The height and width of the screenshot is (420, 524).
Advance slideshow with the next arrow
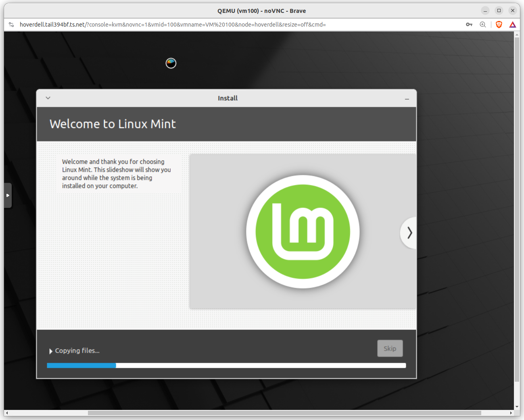(409, 233)
